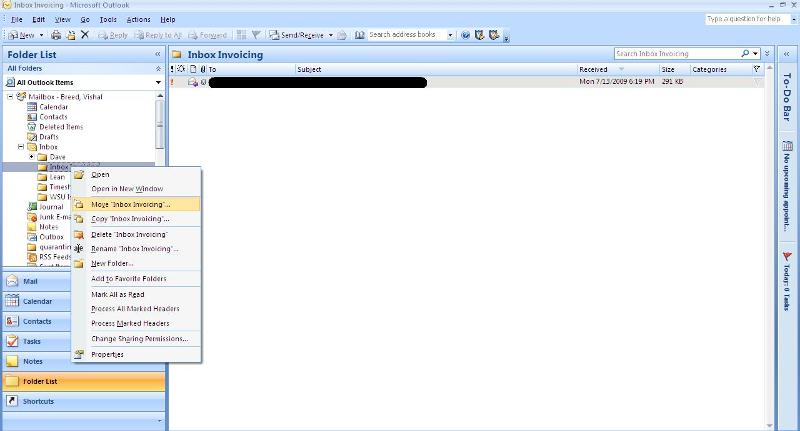This screenshot has height=431, width=800.
Task: Click the Reply toolbar button
Action: click(x=113, y=35)
